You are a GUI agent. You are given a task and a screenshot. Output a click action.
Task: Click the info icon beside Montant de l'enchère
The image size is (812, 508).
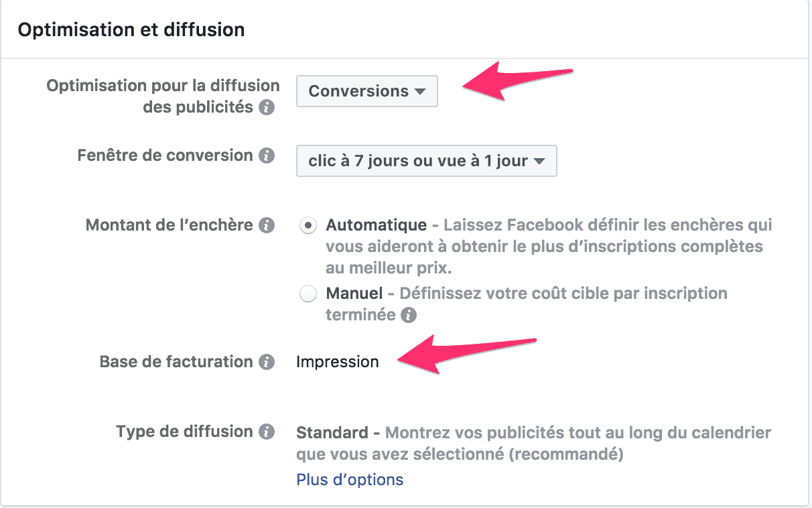[x=267, y=225]
